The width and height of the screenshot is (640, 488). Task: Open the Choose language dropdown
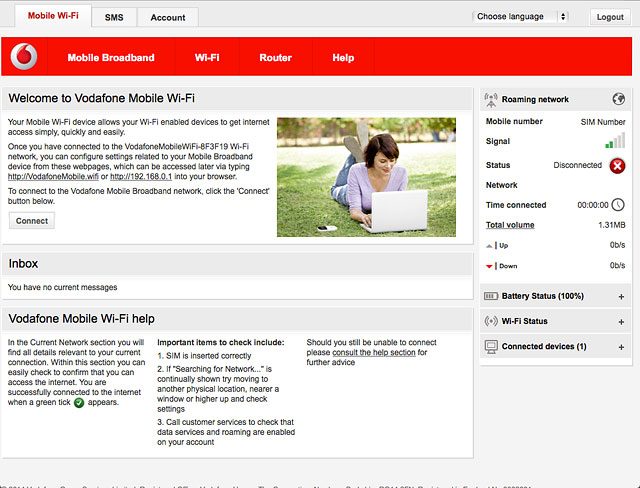tap(520, 17)
